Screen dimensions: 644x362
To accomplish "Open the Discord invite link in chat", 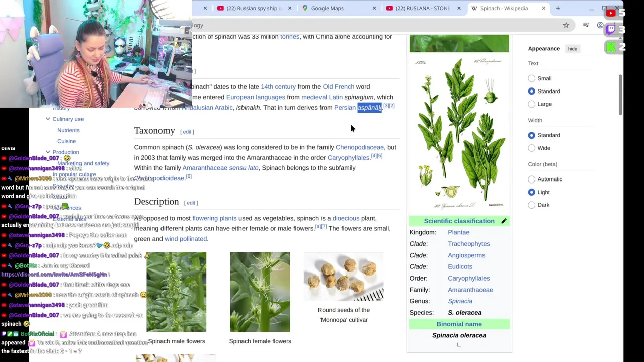I will point(54,275).
